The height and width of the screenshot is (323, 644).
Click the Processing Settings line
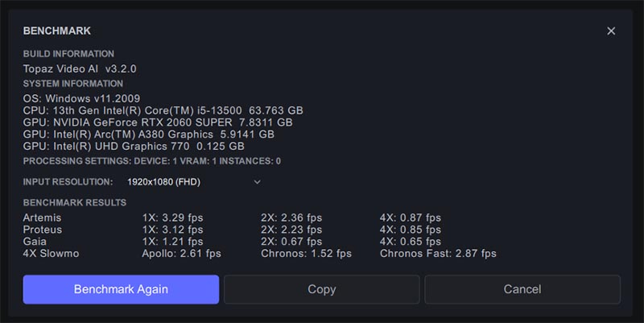152,161
